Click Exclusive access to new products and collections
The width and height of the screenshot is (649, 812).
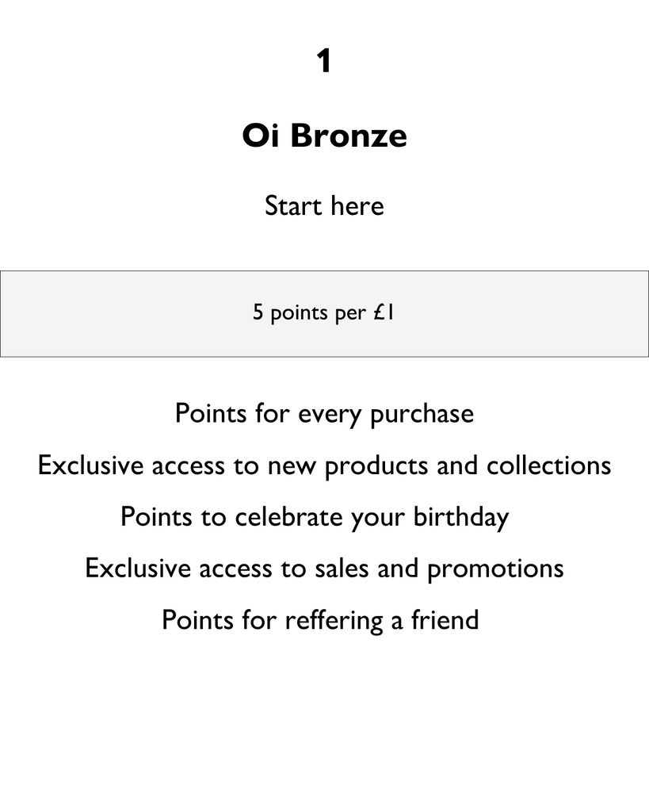pos(325,465)
